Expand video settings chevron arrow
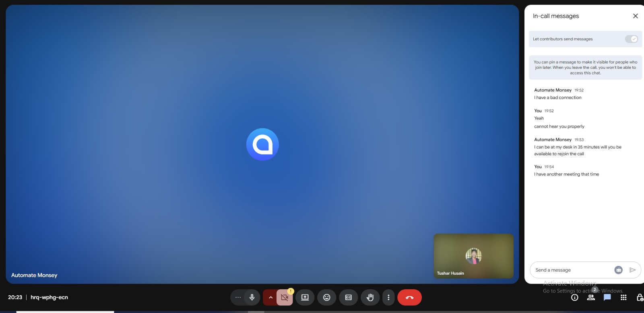Screen dimensions: 644x313 (270, 297)
